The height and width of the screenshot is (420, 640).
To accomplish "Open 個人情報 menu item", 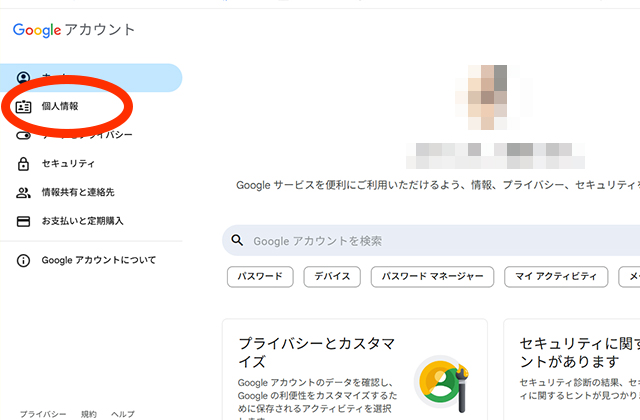I will 60,107.
